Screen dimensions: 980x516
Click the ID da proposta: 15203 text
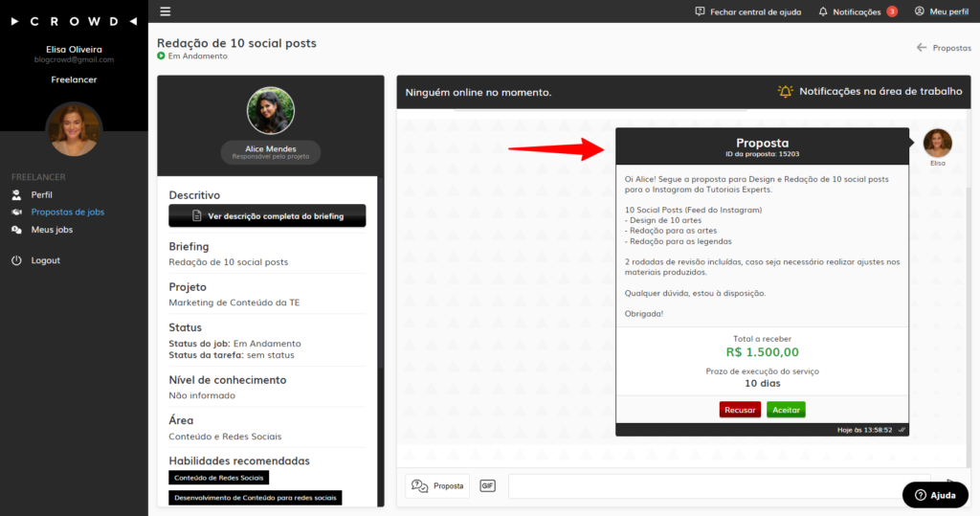click(762, 154)
